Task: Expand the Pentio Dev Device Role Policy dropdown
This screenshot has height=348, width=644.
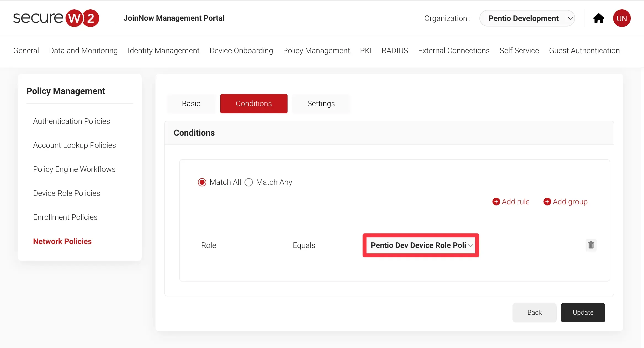Action: (421, 245)
